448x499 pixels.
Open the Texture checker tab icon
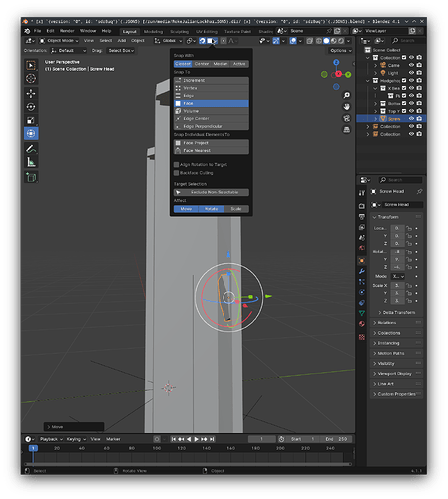(362, 337)
